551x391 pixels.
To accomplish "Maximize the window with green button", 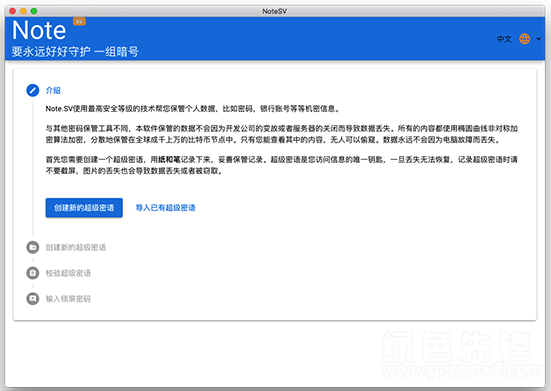I will click(x=34, y=11).
